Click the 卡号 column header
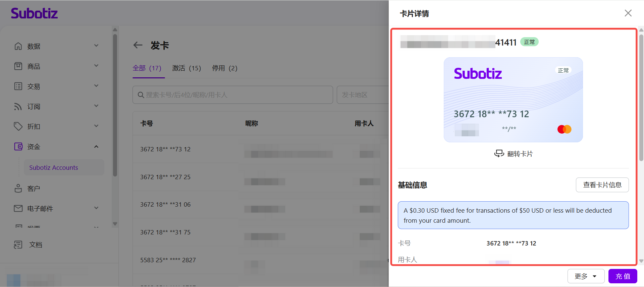The height and width of the screenshot is (287, 644). click(x=147, y=124)
